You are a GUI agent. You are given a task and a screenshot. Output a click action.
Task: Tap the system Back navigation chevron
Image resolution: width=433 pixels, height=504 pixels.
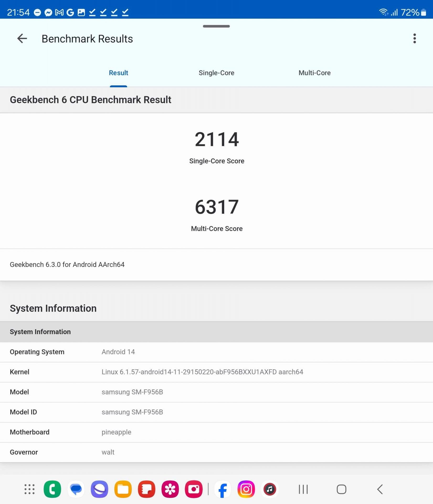click(x=380, y=489)
